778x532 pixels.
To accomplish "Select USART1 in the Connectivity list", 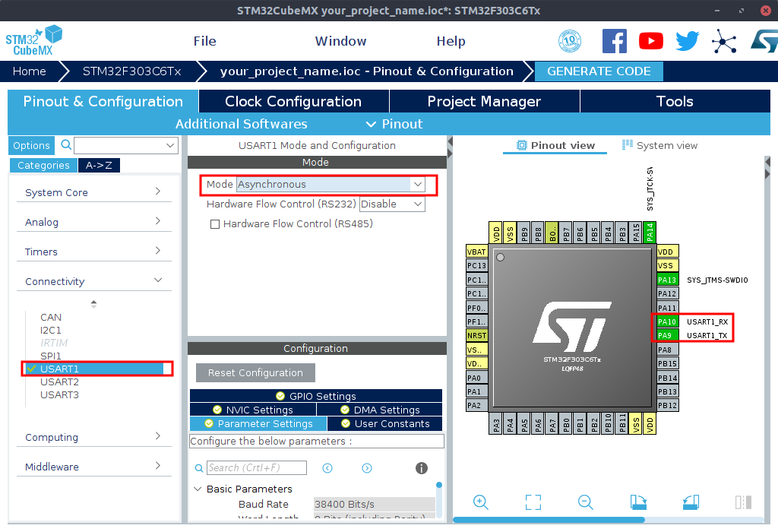I will pyautogui.click(x=60, y=369).
